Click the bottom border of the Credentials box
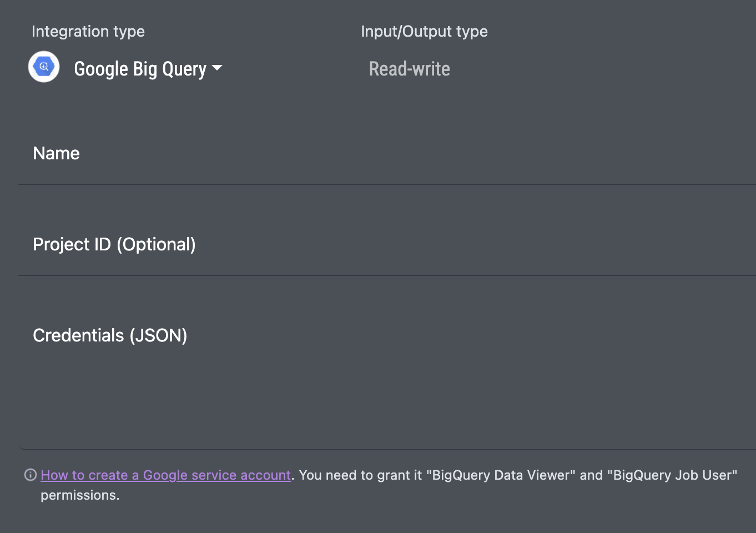756x533 pixels. pyautogui.click(x=389, y=449)
